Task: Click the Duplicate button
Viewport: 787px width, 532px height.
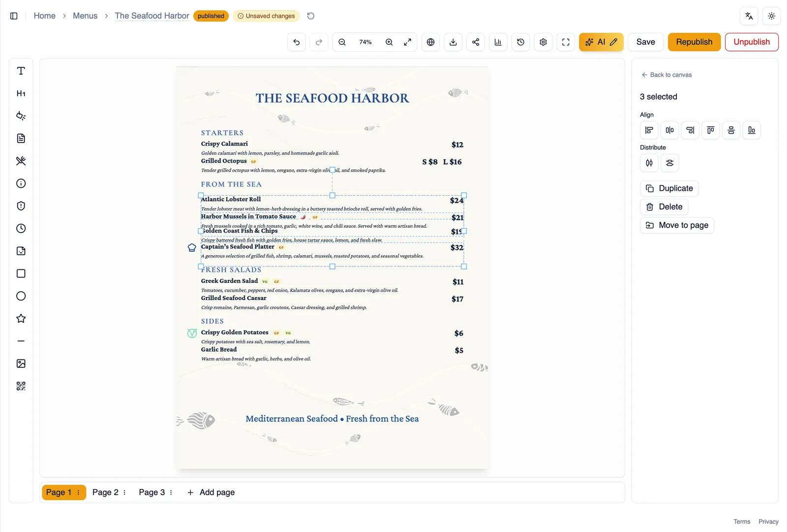Action: click(669, 188)
